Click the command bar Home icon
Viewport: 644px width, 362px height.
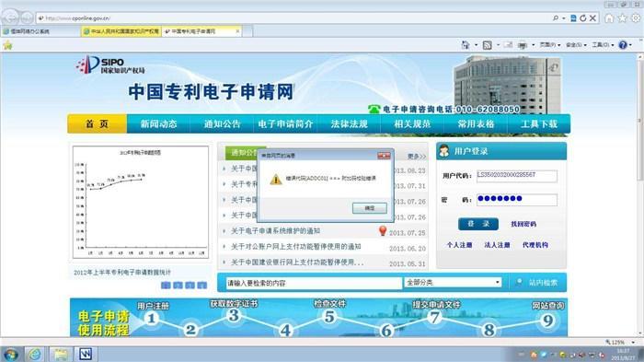(x=466, y=45)
